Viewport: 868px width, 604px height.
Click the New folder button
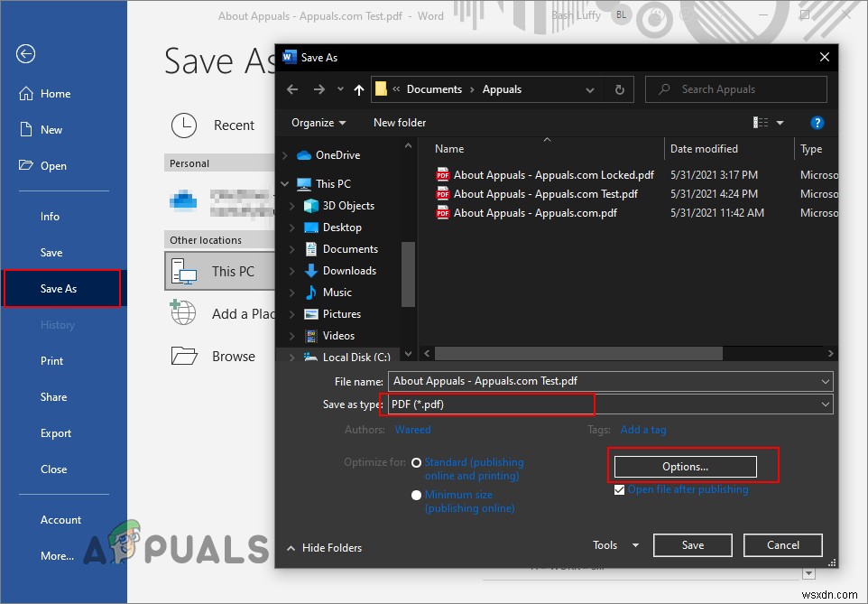click(400, 123)
